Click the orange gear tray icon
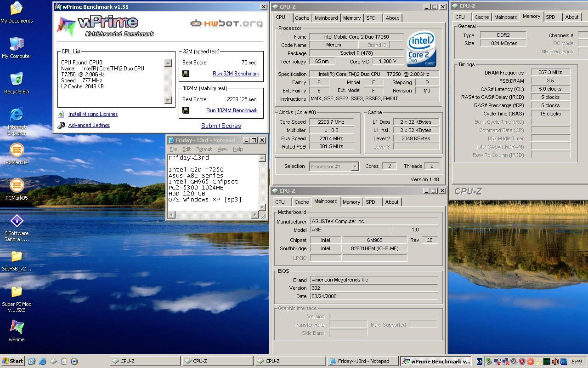 pyautogui.click(x=530, y=362)
